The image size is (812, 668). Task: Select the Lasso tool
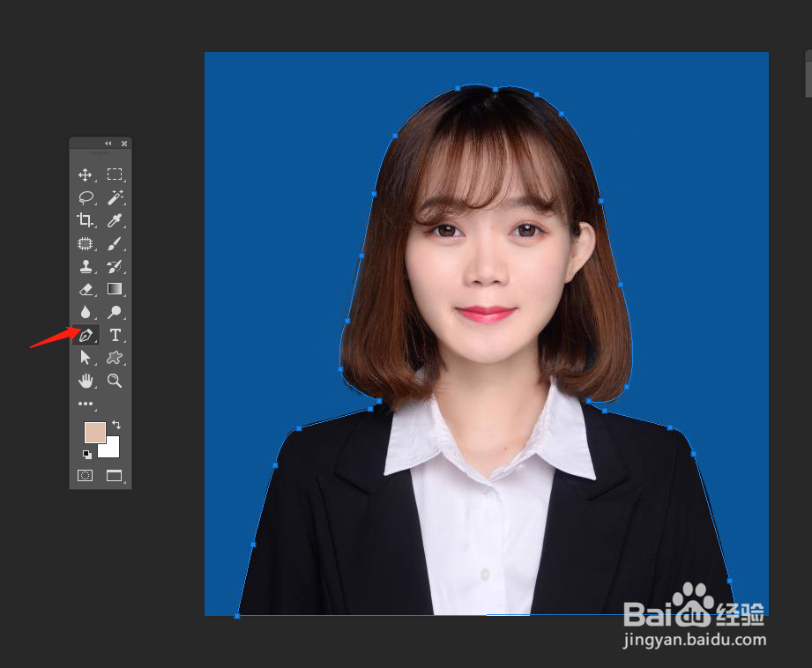(x=86, y=197)
